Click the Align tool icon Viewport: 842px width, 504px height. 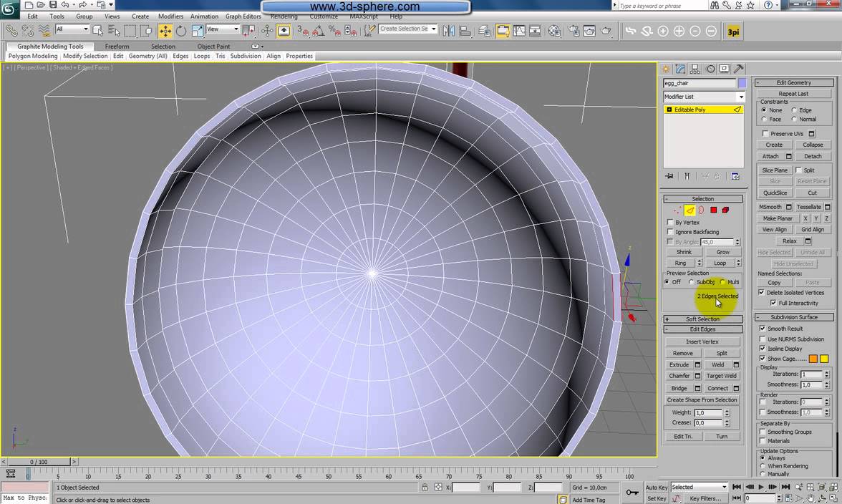[x=465, y=31]
